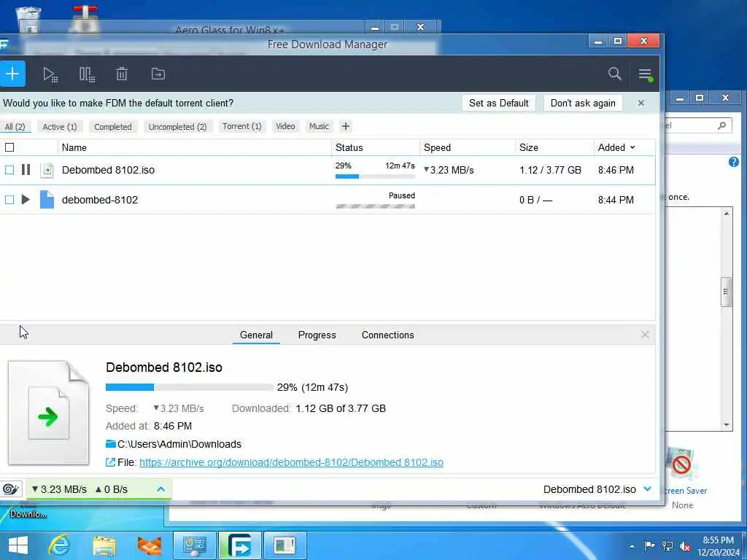Open the General details tab
The height and width of the screenshot is (560, 747).
[x=256, y=335]
